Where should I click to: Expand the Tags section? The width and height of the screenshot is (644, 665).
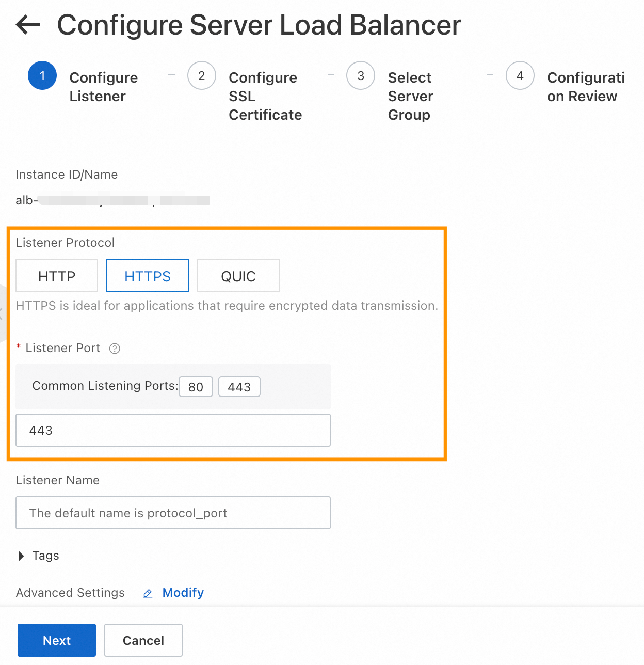click(22, 556)
